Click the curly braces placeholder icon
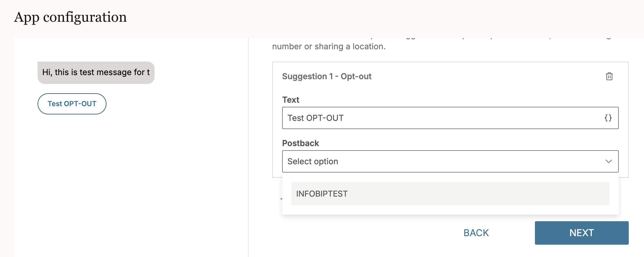This screenshot has height=257, width=644. point(608,118)
